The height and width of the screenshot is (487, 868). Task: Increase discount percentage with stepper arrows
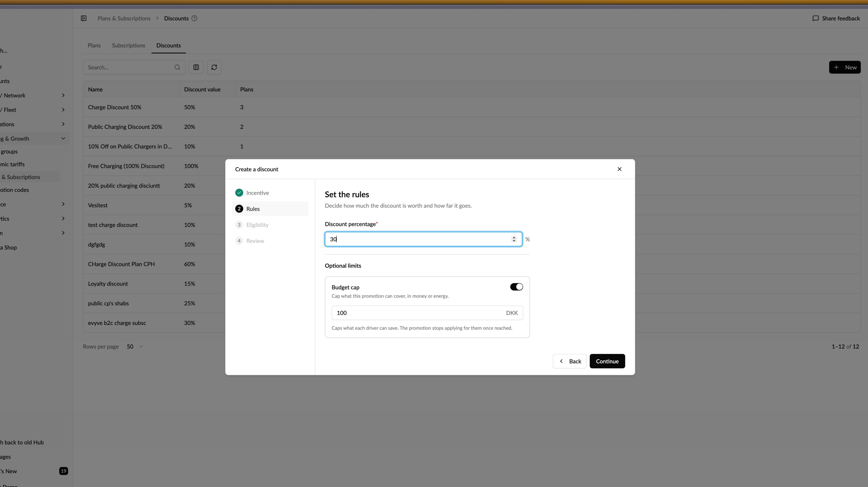[x=514, y=237]
